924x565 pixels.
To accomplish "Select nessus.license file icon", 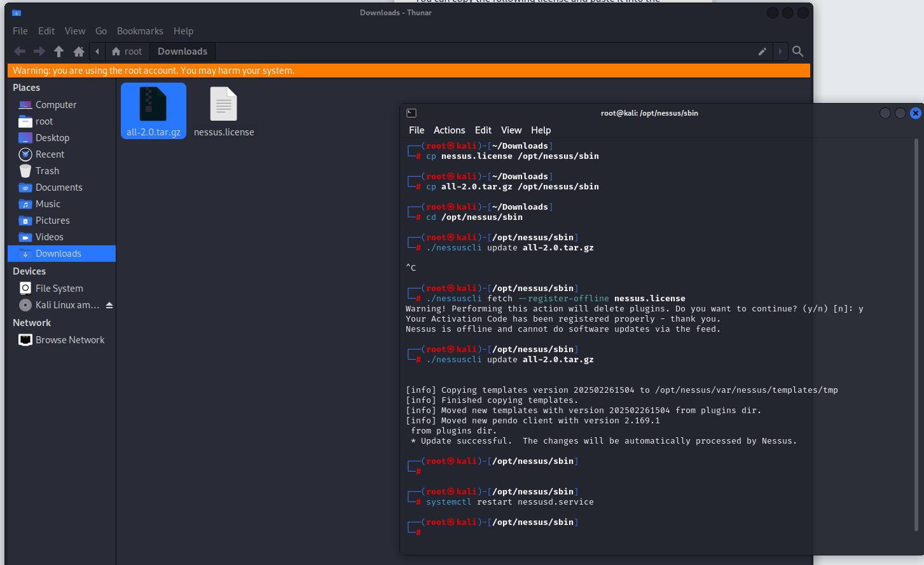I will pos(224,104).
